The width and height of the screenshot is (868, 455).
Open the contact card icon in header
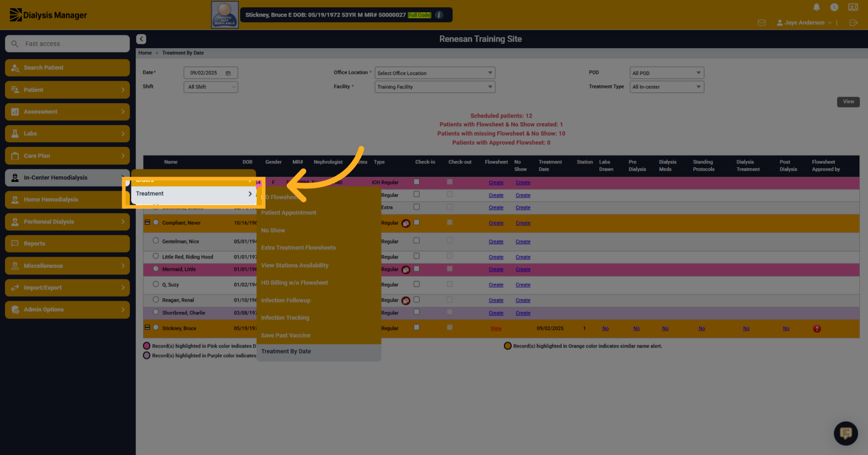tap(853, 7)
